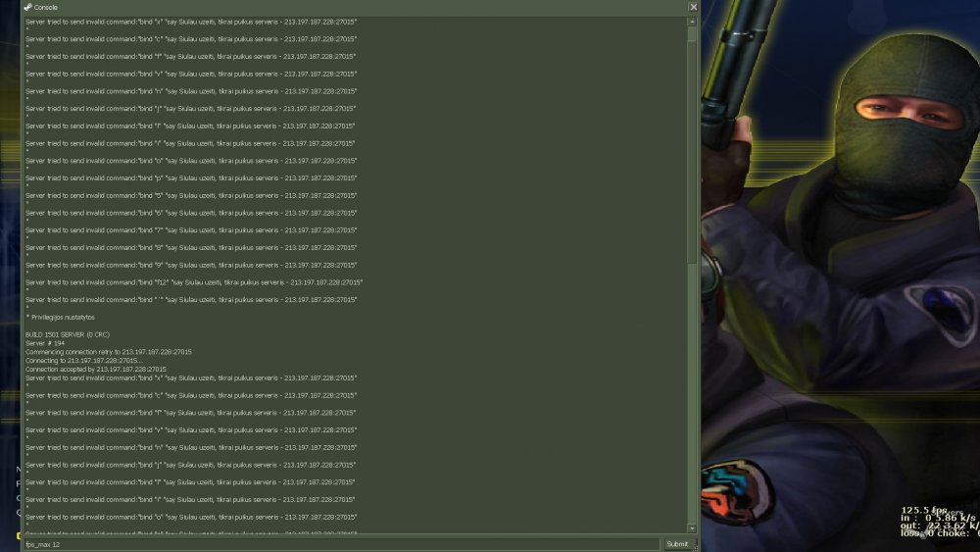Click the "Connecting to 213.197.187.228:27015..." line
Screen dimensions: 980x552
point(83,361)
